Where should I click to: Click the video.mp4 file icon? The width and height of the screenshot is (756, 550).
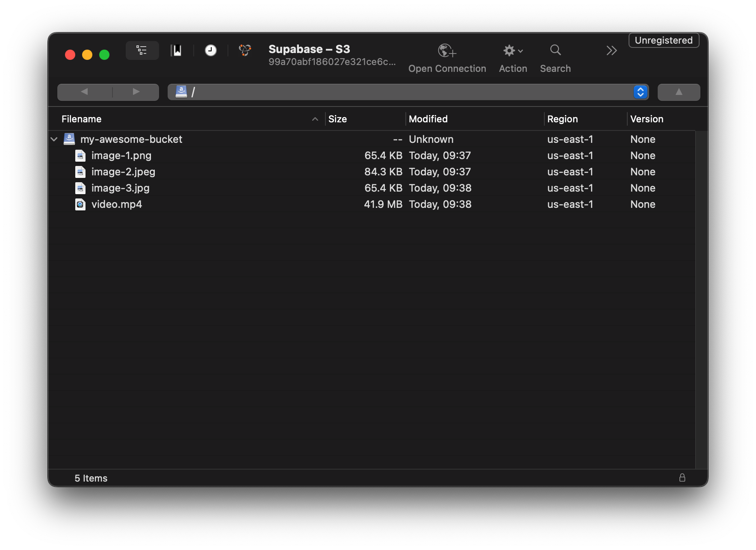(80, 204)
